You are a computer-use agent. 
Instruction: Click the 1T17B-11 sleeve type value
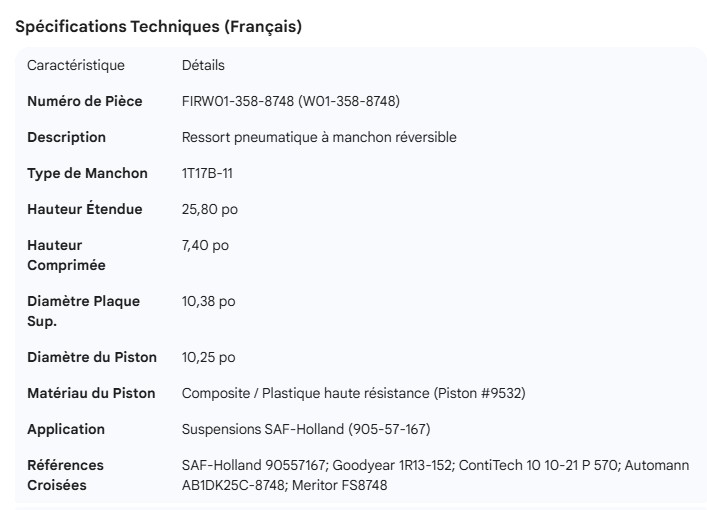click(208, 173)
